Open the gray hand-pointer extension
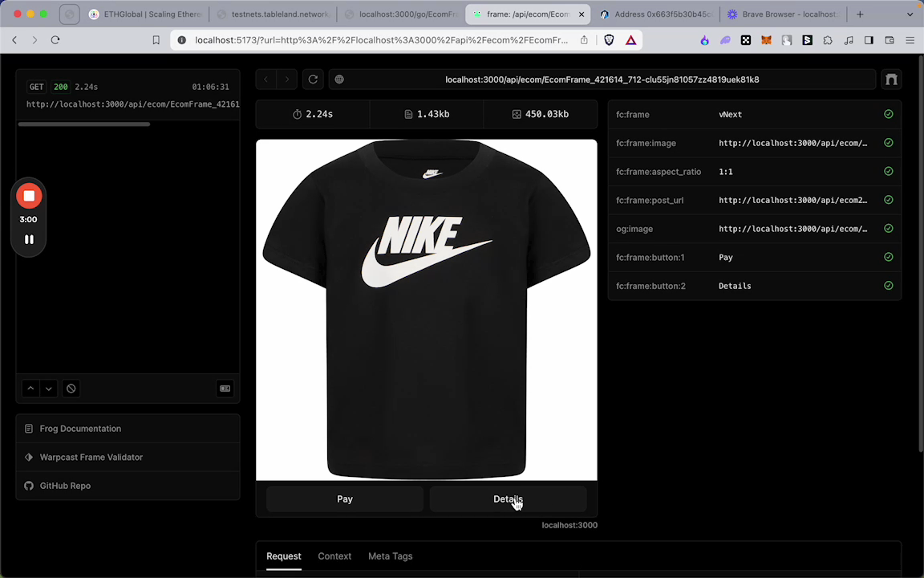 click(787, 40)
